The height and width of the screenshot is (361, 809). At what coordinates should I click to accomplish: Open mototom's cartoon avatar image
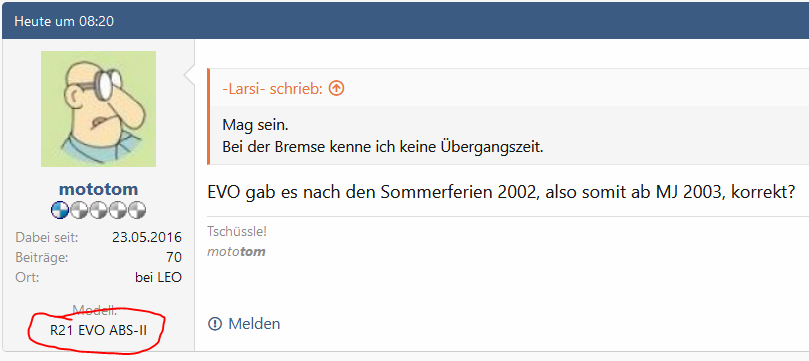(99, 109)
